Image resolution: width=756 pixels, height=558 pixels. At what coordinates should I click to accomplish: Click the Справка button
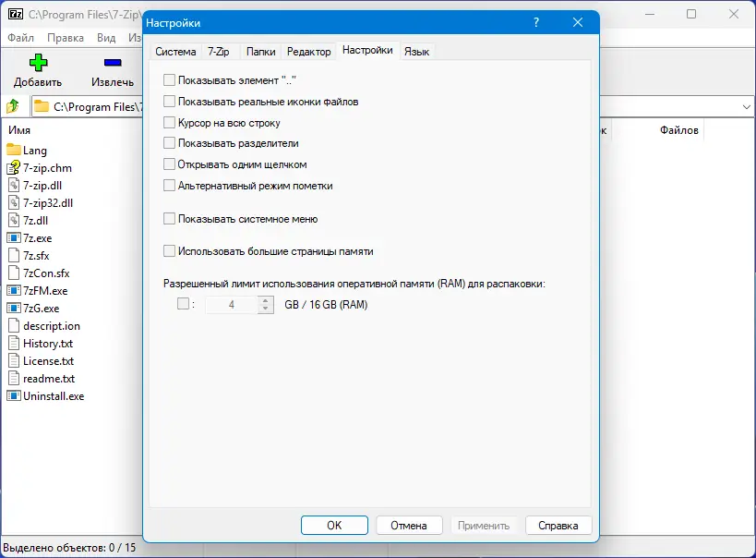(x=558, y=525)
